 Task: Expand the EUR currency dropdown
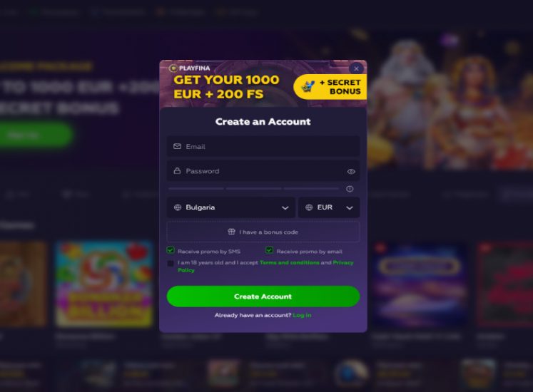[329, 207]
